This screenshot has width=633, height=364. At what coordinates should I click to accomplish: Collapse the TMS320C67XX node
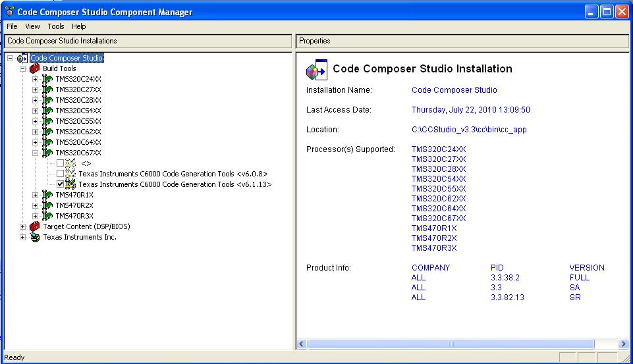point(35,153)
